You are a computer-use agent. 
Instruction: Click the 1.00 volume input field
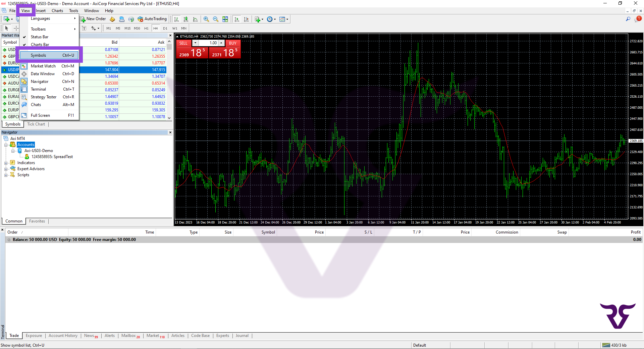(x=208, y=43)
